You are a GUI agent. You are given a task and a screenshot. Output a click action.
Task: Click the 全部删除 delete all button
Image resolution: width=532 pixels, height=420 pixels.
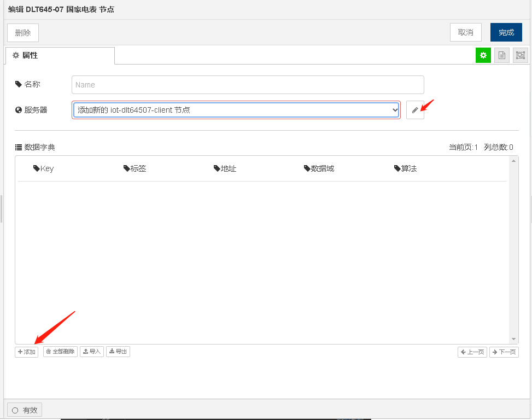tap(60, 352)
